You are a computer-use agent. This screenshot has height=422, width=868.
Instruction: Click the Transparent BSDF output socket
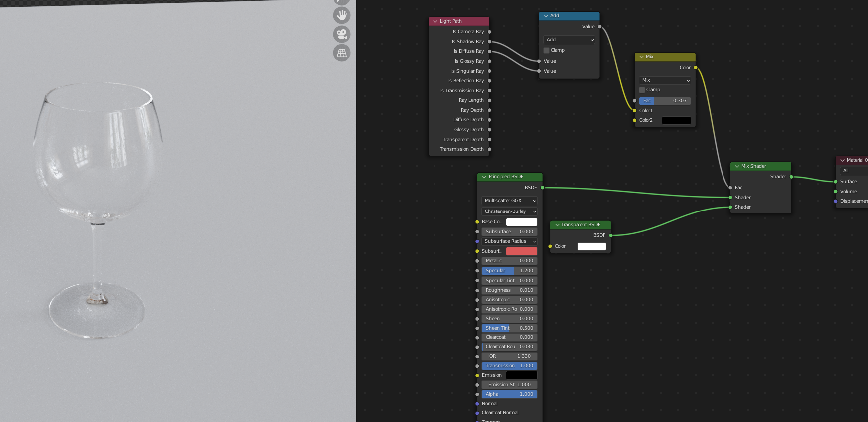(611, 235)
